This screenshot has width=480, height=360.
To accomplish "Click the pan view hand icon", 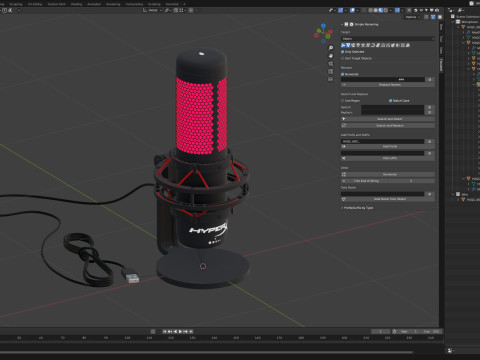I will click(x=330, y=56).
